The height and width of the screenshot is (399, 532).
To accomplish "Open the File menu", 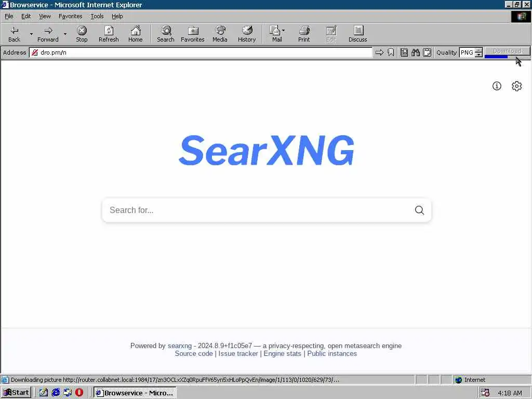I will pyautogui.click(x=9, y=16).
